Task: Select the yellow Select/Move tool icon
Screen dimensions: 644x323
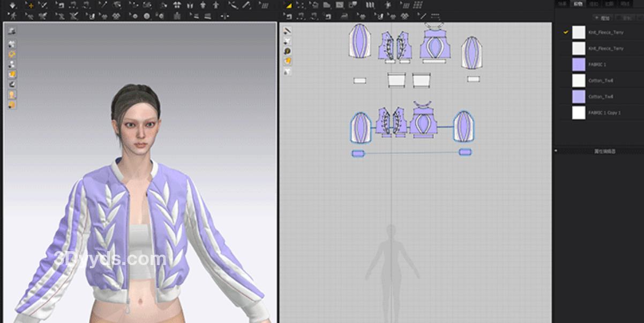Action: [x=30, y=5]
